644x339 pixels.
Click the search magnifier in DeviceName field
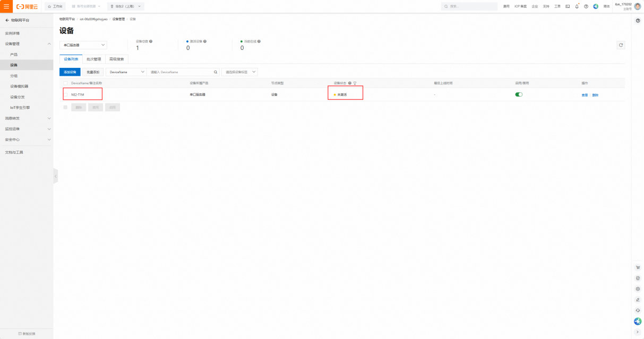[216, 72]
